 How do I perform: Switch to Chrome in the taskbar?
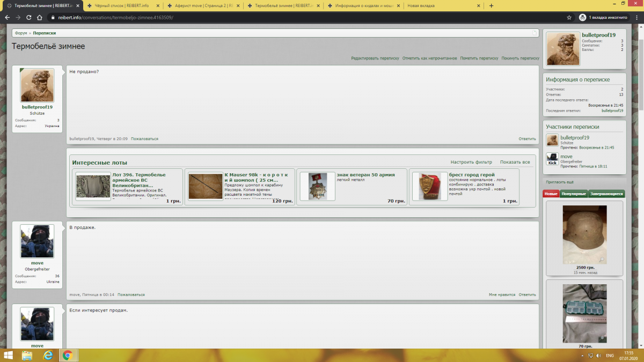(x=68, y=355)
